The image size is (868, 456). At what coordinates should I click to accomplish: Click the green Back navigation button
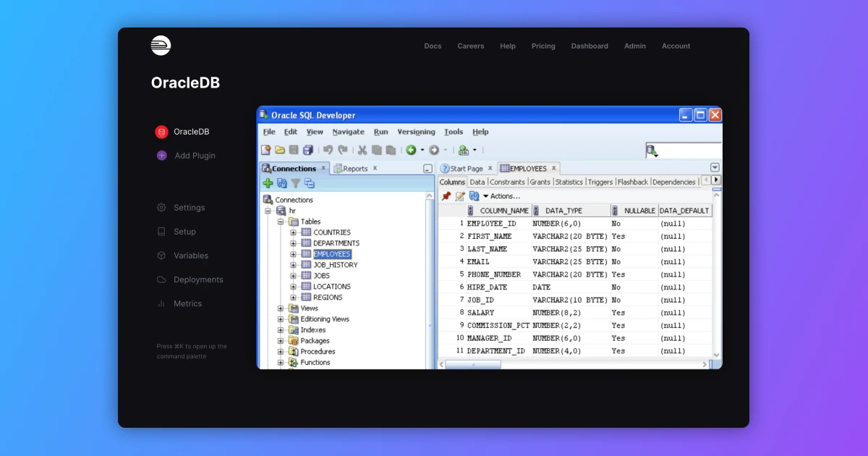point(411,150)
